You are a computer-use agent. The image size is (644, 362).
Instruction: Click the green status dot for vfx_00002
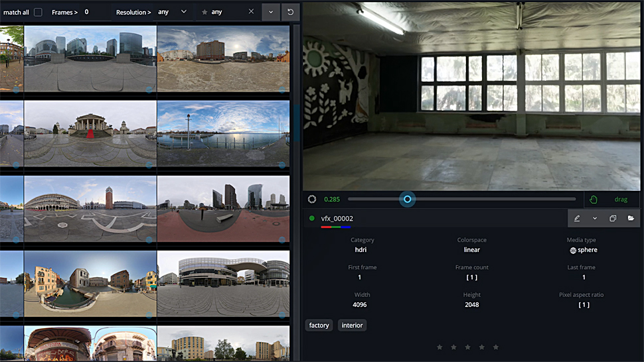[312, 219]
